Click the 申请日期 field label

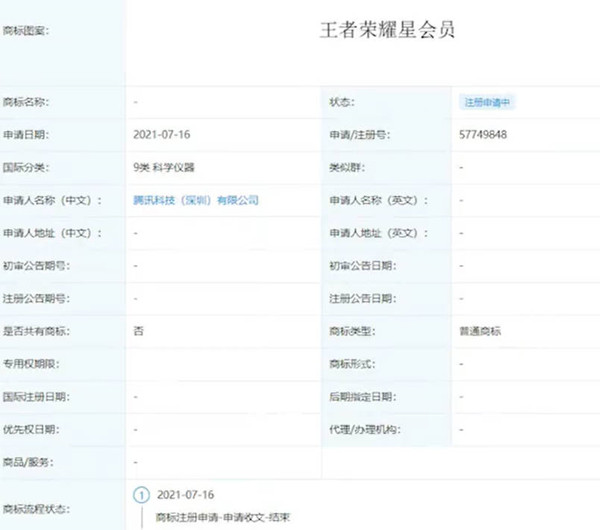point(26,135)
